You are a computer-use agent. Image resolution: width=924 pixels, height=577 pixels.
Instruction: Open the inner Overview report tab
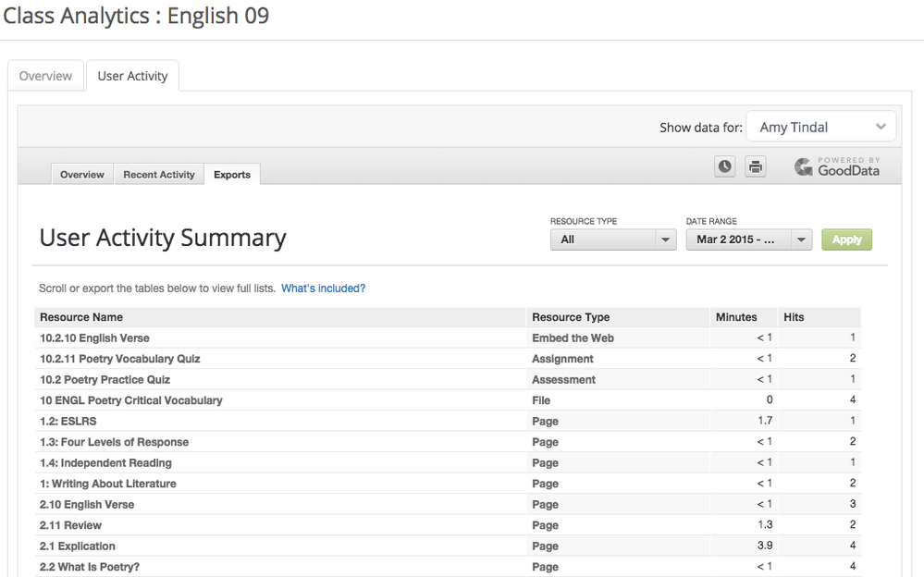[82, 175]
